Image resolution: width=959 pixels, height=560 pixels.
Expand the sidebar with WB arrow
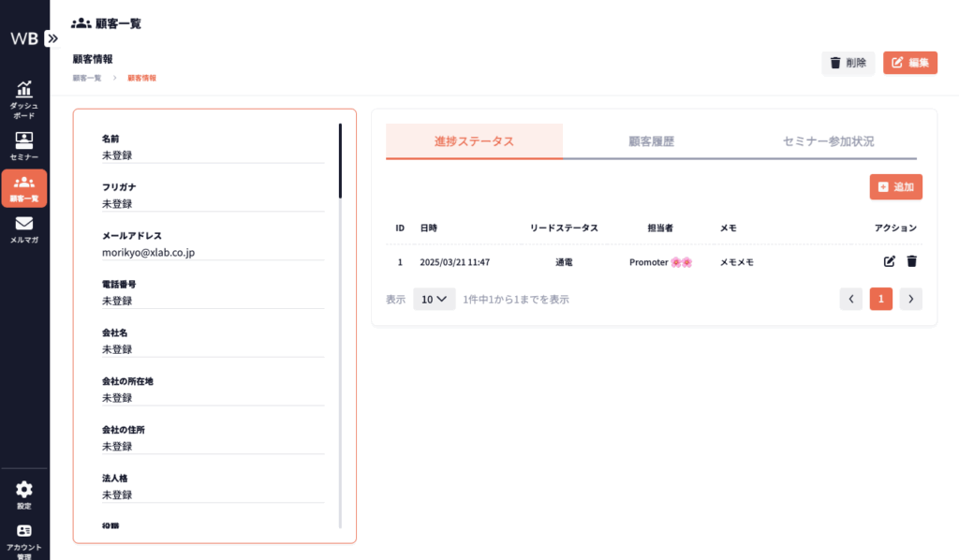[x=52, y=38]
